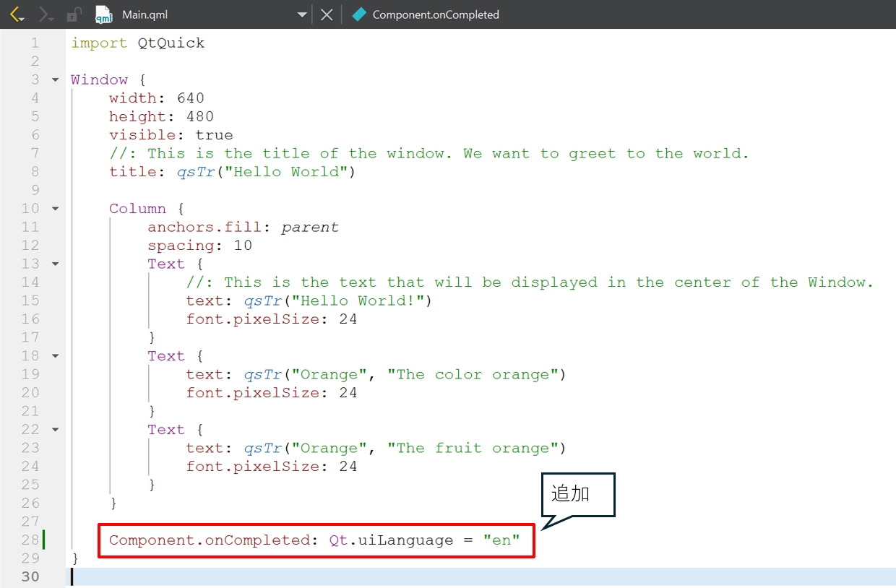Screen dimensions: 896x588
Task: Collapse the Window block on line 3
Action: (x=56, y=80)
